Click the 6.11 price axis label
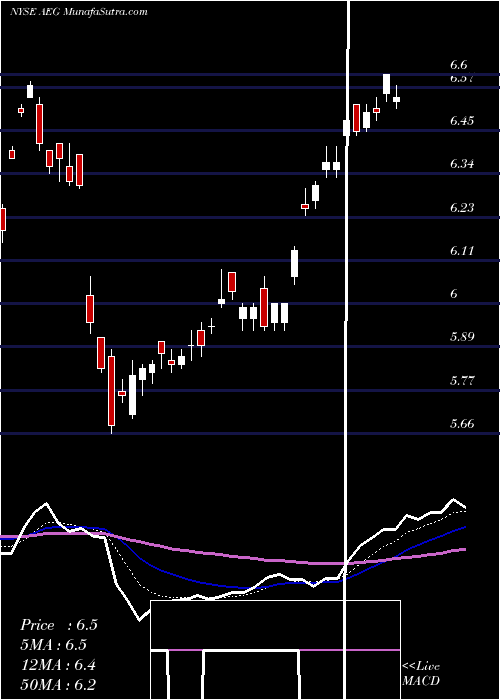The width and height of the screenshot is (500, 700). pos(462,251)
